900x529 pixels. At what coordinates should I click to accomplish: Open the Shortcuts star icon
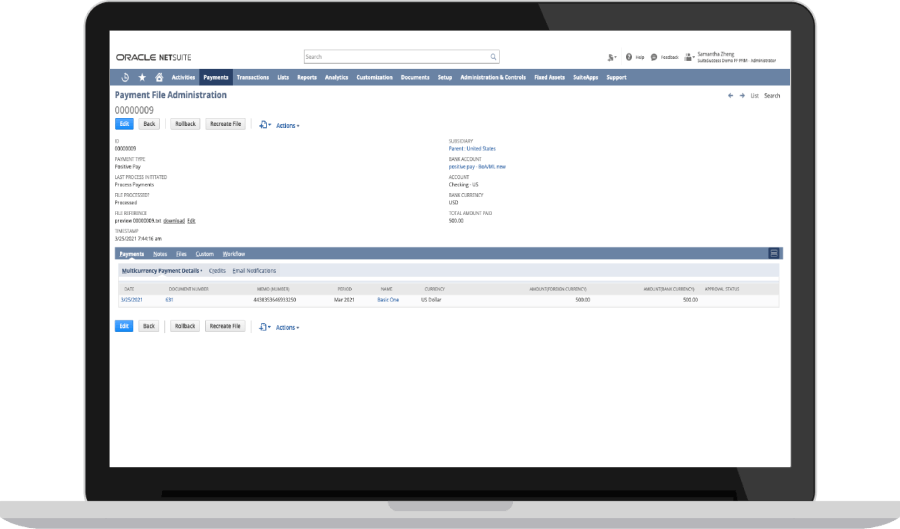click(142, 77)
